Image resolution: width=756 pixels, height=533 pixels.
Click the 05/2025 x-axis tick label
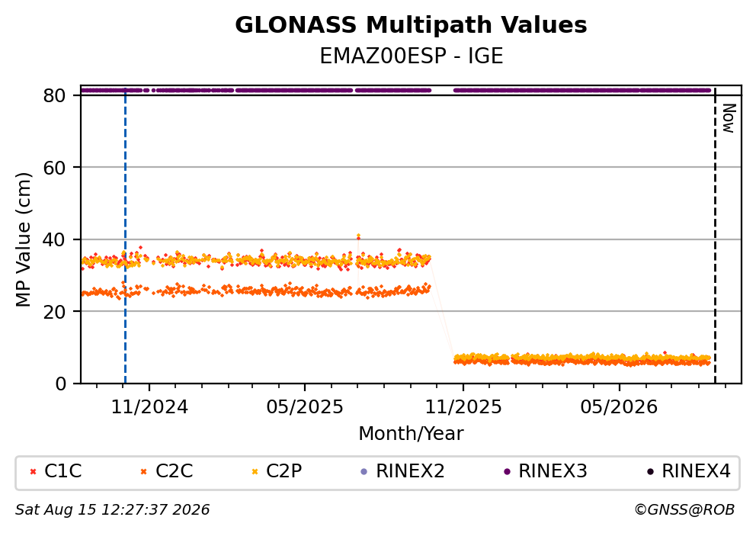(305, 407)
